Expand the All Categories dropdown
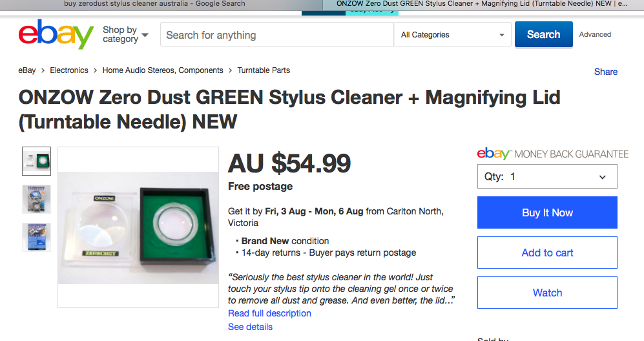This screenshot has height=341, width=644. [453, 35]
